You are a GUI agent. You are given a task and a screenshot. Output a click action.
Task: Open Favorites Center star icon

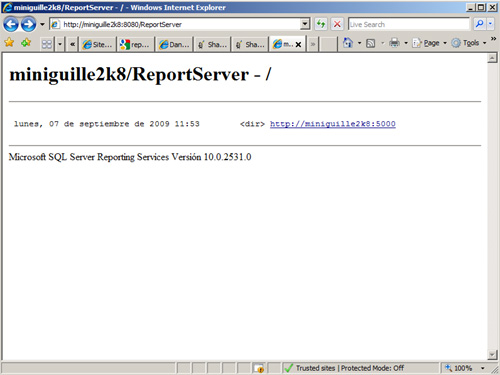(9, 43)
